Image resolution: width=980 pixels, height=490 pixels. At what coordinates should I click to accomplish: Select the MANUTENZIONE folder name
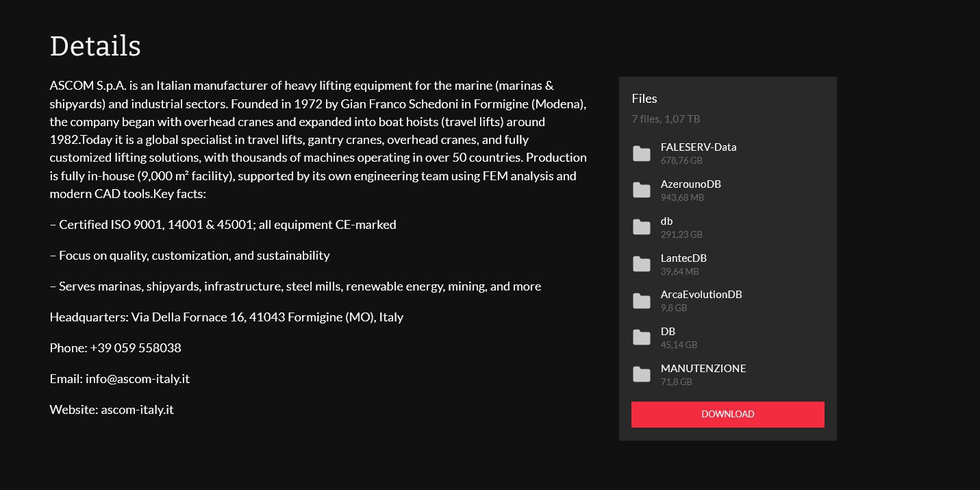coord(703,368)
